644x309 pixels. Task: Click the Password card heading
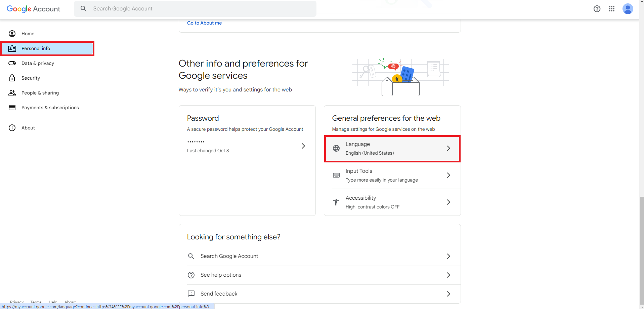click(x=203, y=118)
